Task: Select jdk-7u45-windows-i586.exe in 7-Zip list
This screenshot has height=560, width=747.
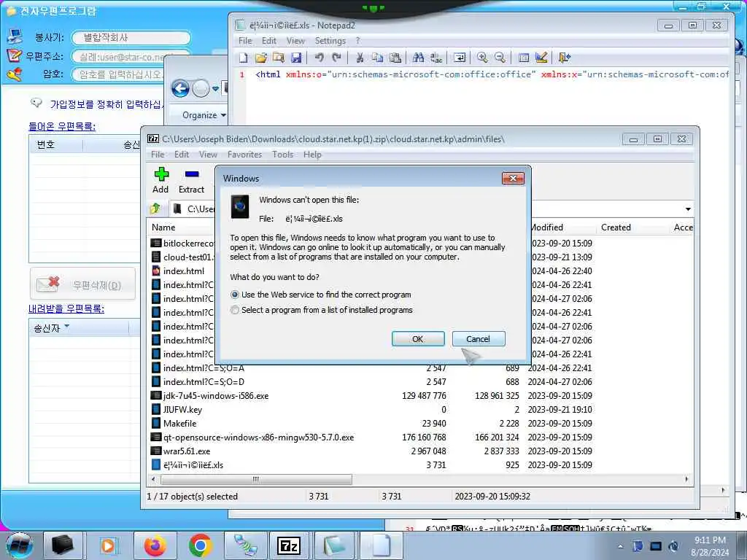Action: [x=216, y=396]
